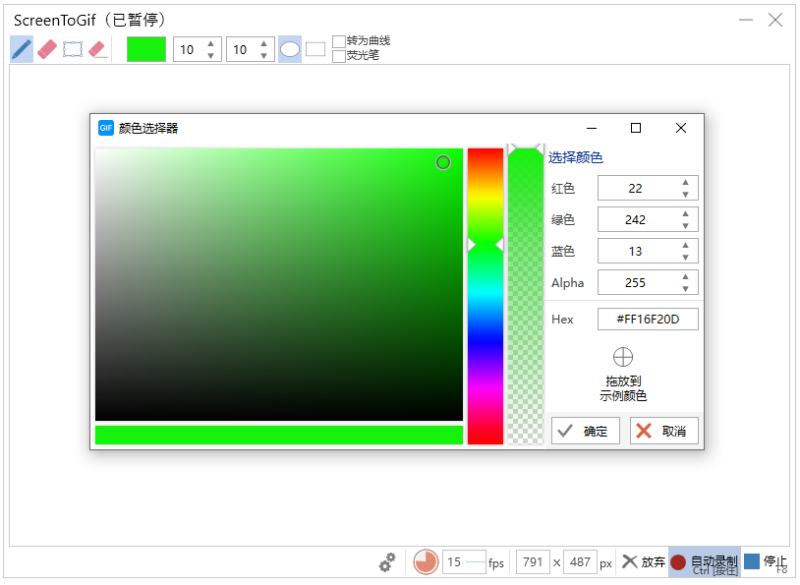Image resolution: width=800 pixels, height=585 pixels.
Task: Click the GIF icon in dialog title
Action: tap(106, 128)
